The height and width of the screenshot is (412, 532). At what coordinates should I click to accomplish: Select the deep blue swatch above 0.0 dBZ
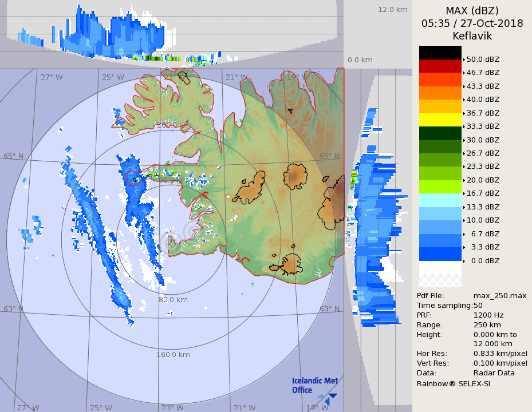pos(440,254)
